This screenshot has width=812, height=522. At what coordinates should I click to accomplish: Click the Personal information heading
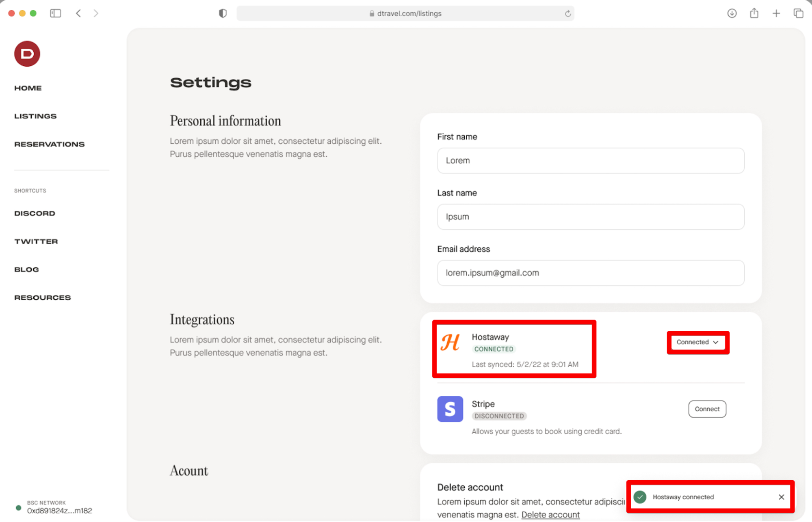tap(225, 121)
